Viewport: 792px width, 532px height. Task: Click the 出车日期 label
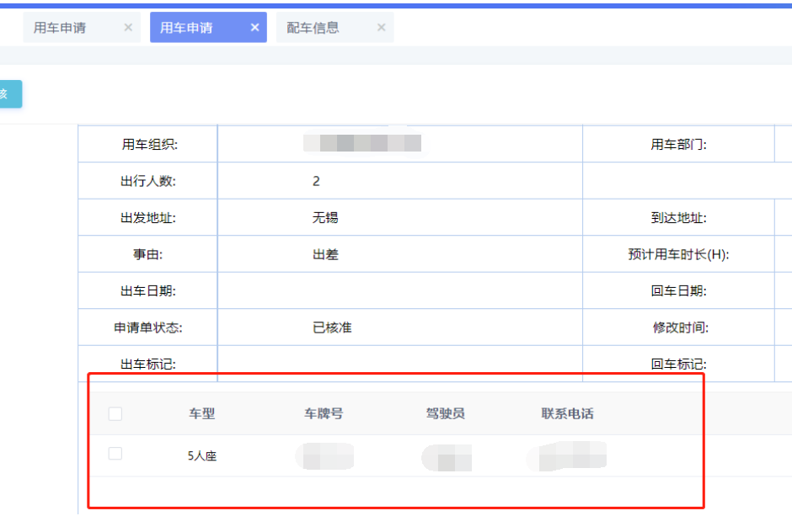(x=148, y=290)
